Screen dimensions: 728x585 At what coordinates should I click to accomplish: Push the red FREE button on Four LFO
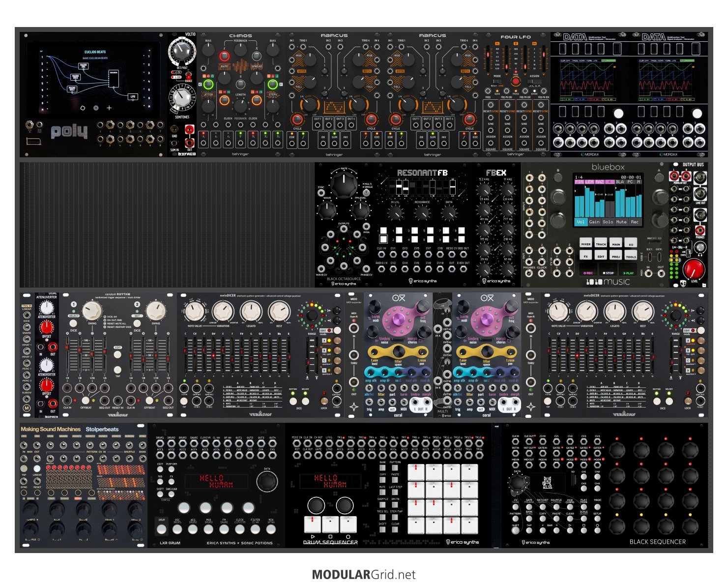point(516,82)
